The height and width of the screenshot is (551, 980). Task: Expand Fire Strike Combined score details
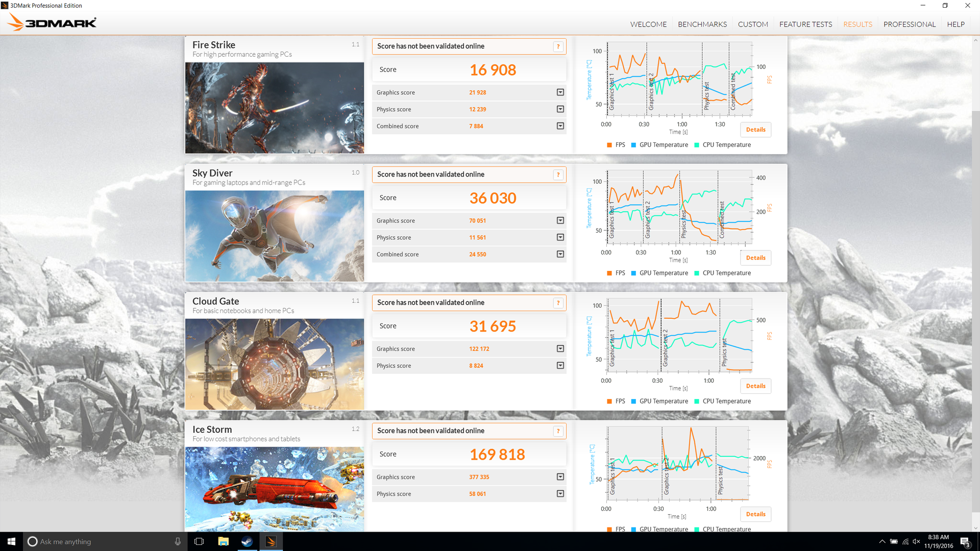pos(560,126)
